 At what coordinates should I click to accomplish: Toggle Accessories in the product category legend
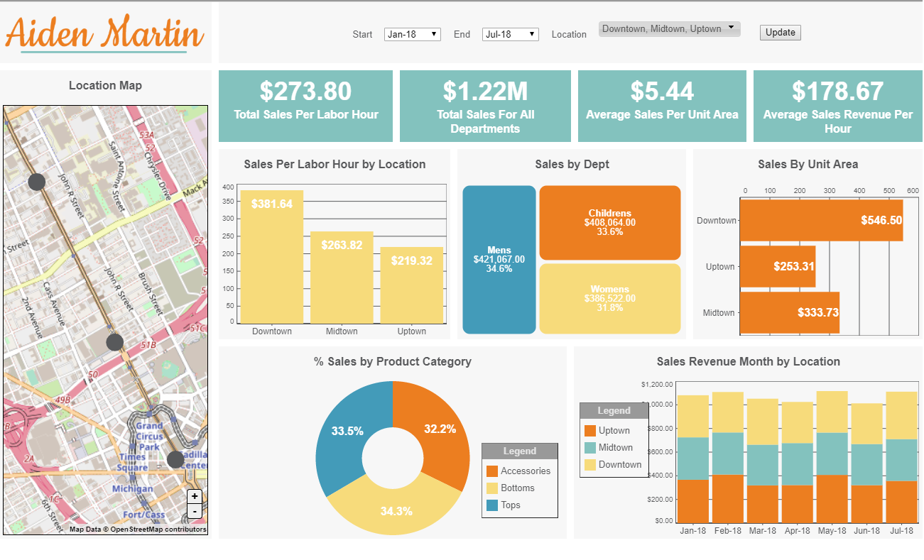point(525,471)
